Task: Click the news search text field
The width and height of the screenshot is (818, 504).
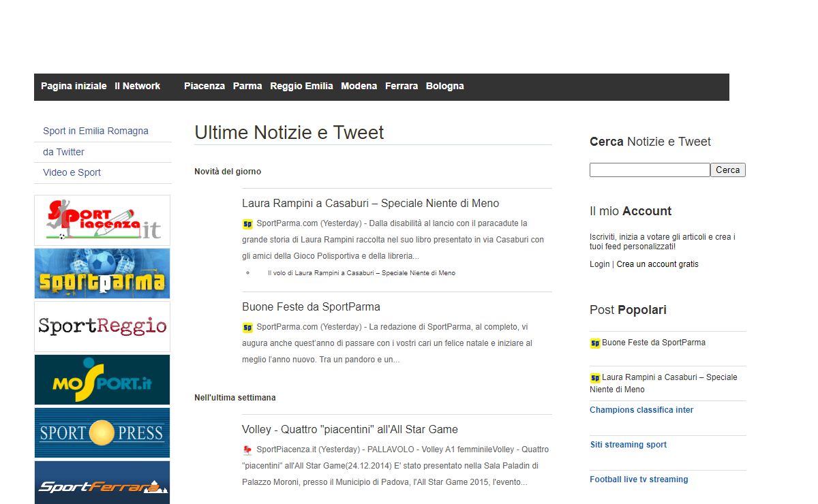Action: [650, 170]
